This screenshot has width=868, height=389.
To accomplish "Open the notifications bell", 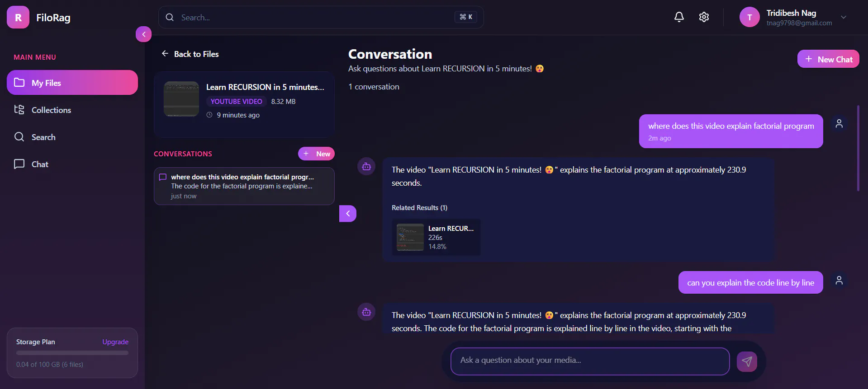I will pos(679,17).
